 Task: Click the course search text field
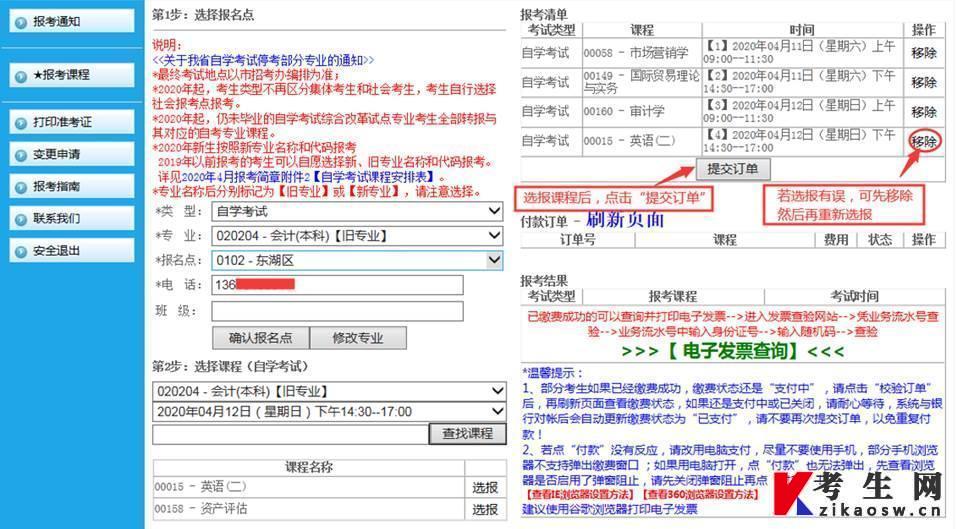[x=290, y=434]
